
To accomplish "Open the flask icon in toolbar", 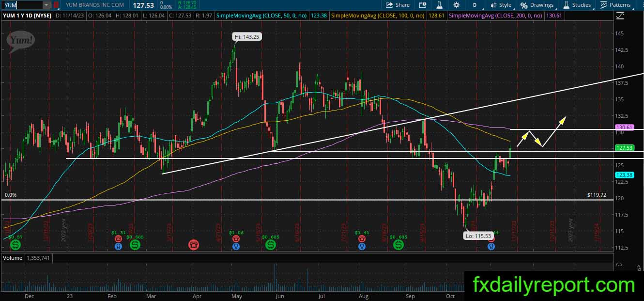I will (440, 5).
